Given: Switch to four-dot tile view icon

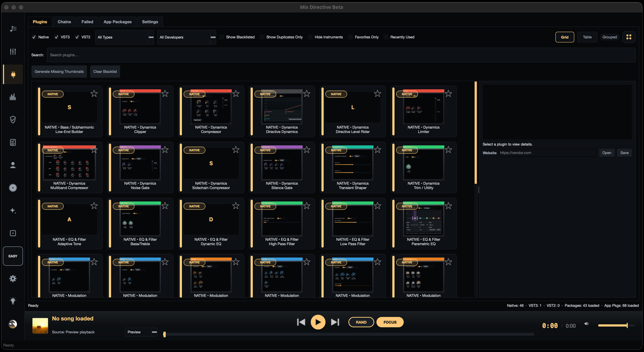Looking at the screenshot, I should click(629, 37).
